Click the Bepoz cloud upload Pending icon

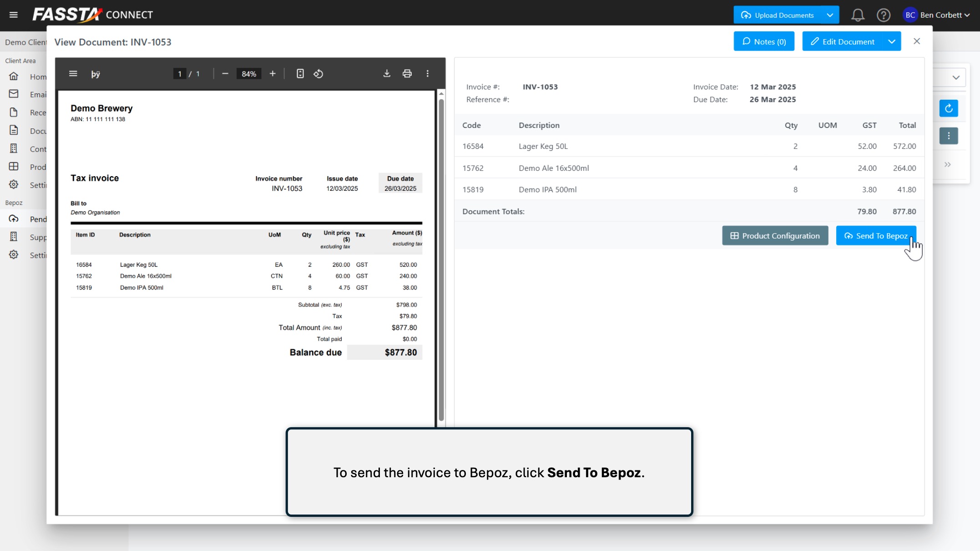click(14, 219)
